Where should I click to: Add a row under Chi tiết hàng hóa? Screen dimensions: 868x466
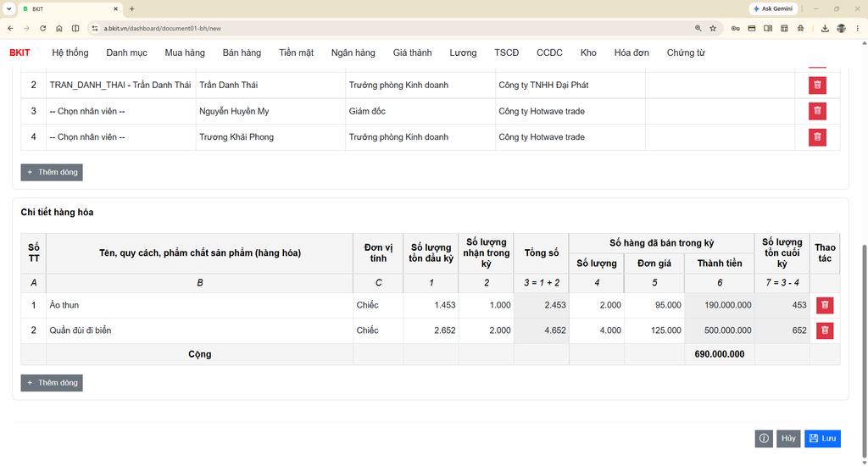coord(52,382)
